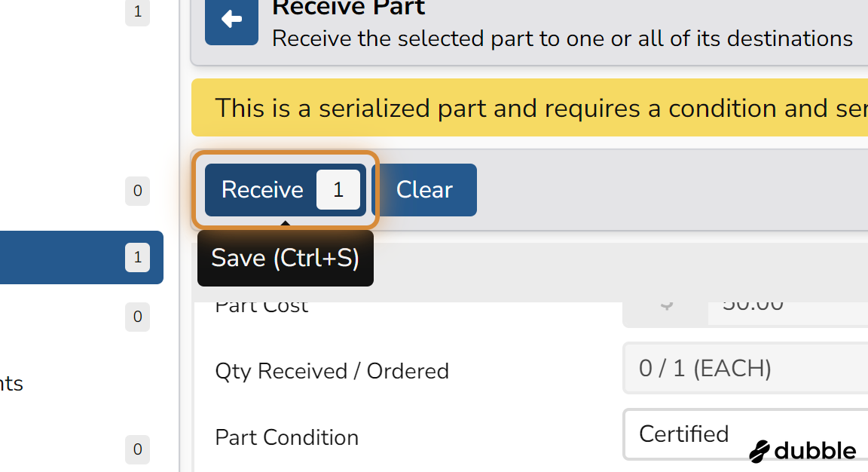Select the highlighted blue sidebar item
The height and width of the screenshot is (472, 868).
coord(81,258)
